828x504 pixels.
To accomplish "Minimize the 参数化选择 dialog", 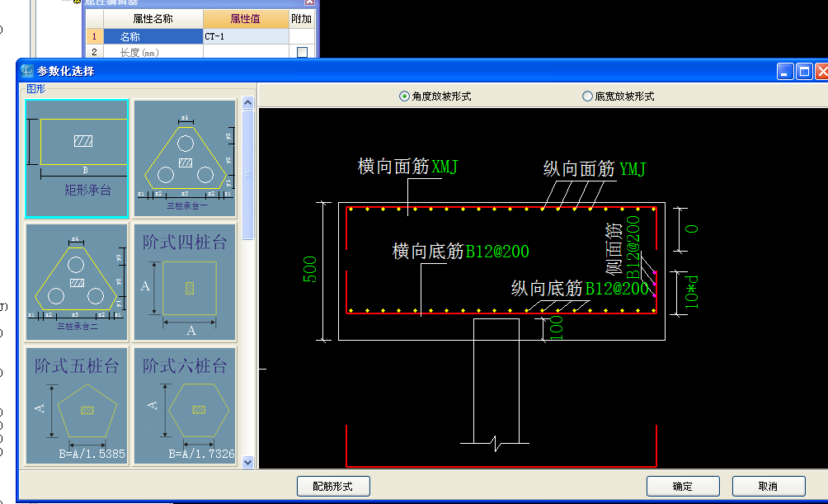I will tap(785, 71).
